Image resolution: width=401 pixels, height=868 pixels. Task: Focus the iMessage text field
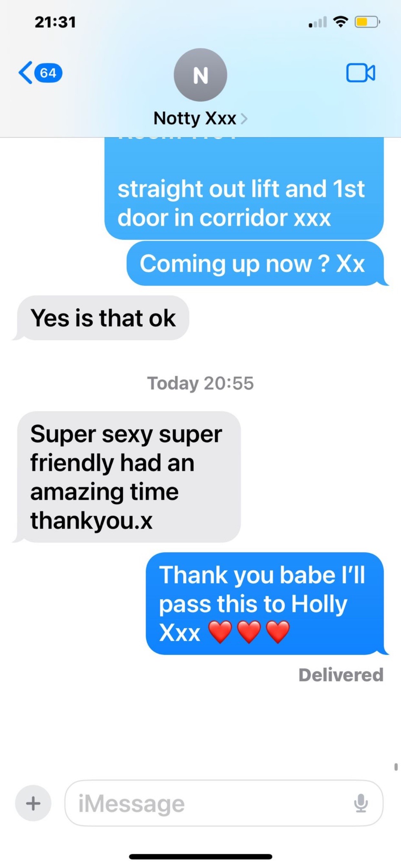click(x=224, y=803)
